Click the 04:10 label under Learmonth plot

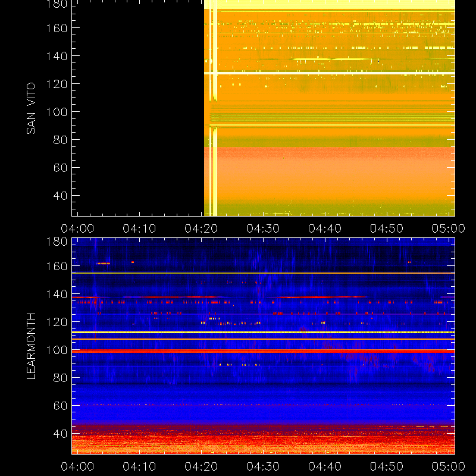tap(139, 466)
